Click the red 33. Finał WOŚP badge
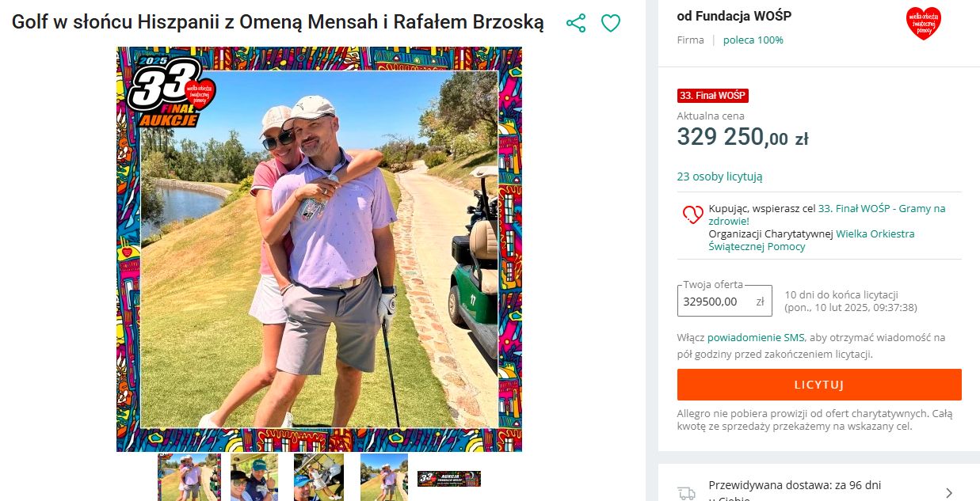980x501 pixels. (712, 96)
